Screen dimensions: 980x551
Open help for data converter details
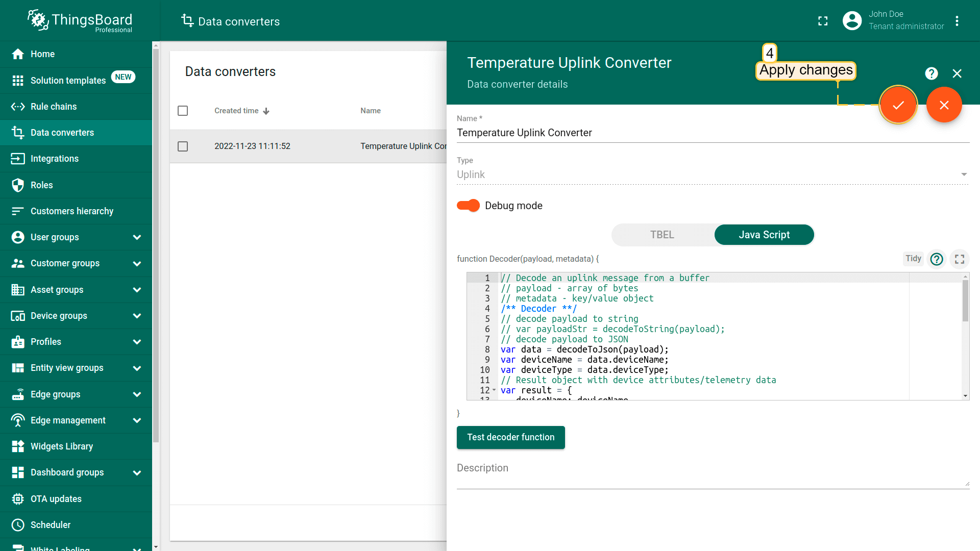point(931,73)
